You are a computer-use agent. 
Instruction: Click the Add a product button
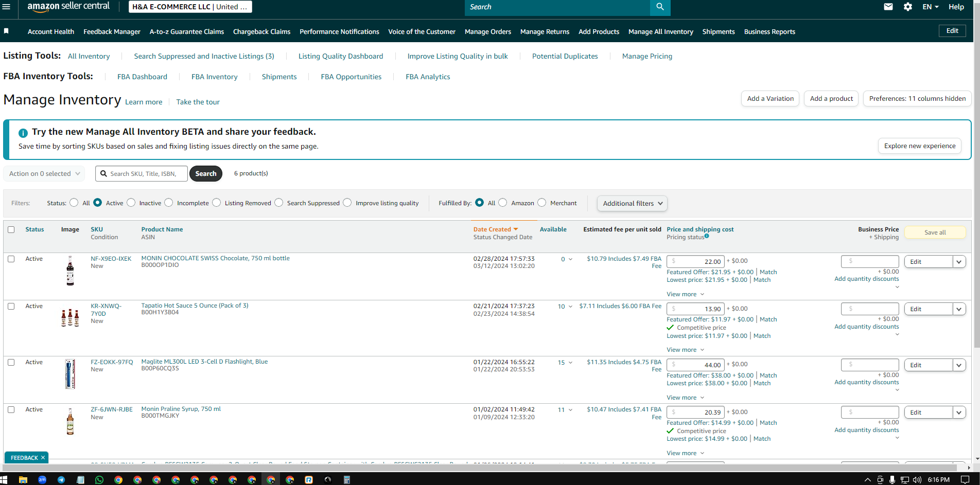tap(831, 99)
